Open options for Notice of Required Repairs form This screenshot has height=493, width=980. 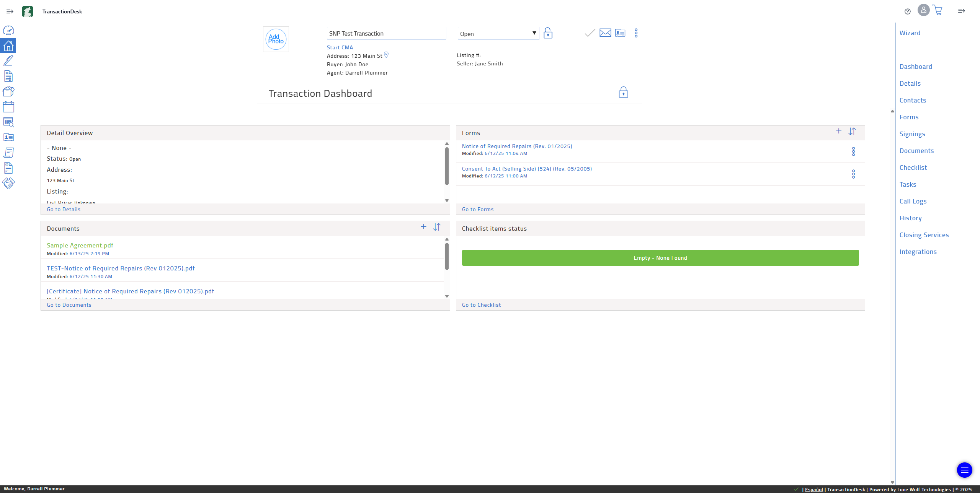[853, 151]
